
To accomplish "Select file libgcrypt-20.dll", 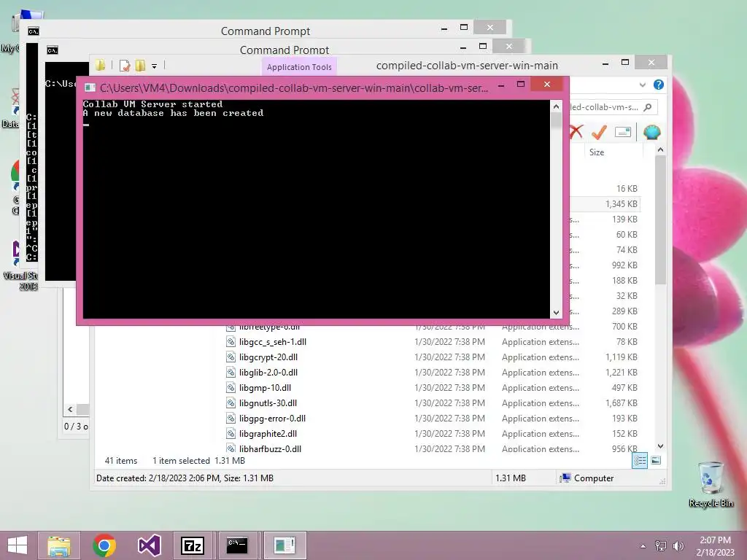I will pyautogui.click(x=268, y=357).
